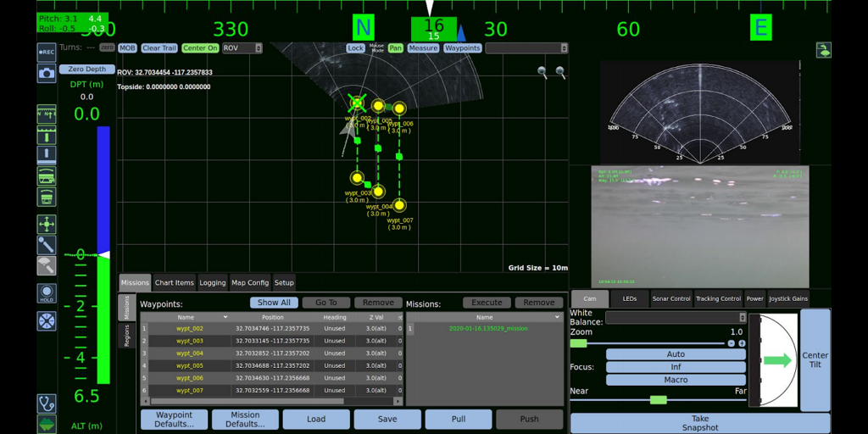Screen dimensions: 868x434
Task: Click the up-arrow altitude icon in sidebar
Action: (47, 155)
